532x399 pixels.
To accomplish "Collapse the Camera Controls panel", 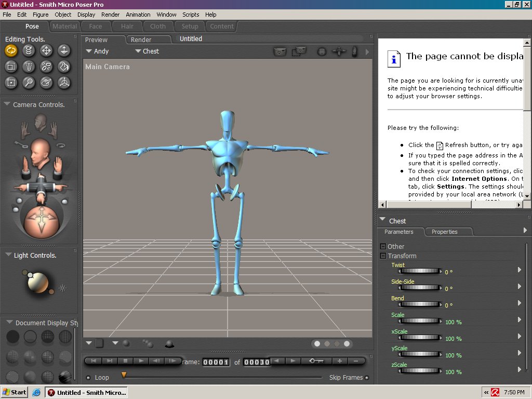I will (x=7, y=104).
